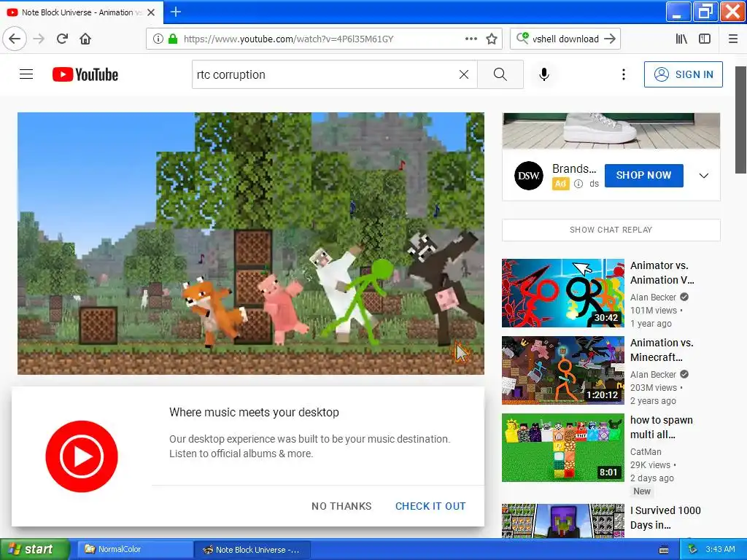
Task: Click the browser forward arrow
Action: (x=39, y=39)
